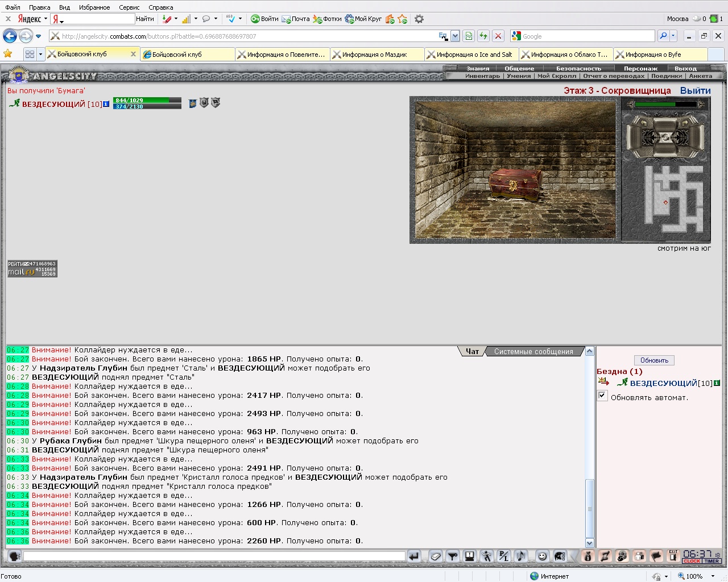The image size is (728, 582).
Task: Click the chat log scroll-down arrow
Action: [590, 543]
